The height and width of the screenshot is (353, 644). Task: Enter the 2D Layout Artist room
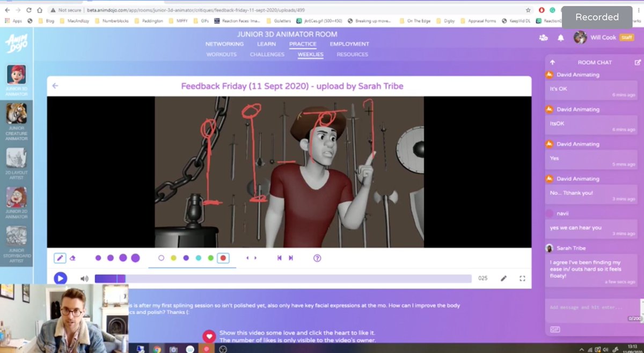[16, 163]
